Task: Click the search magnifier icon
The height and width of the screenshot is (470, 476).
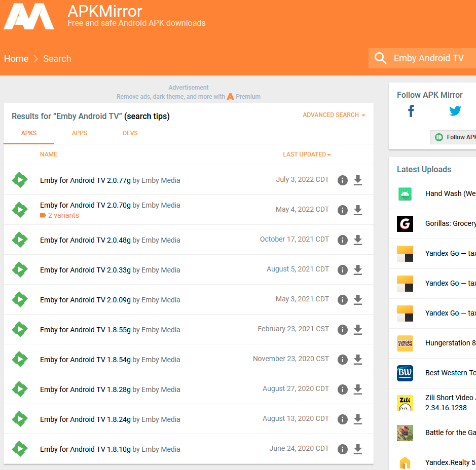Action: coord(380,58)
